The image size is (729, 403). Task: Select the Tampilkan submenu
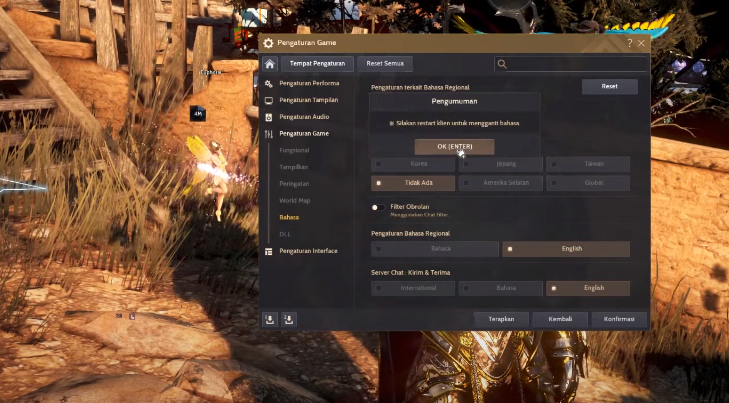click(x=294, y=167)
